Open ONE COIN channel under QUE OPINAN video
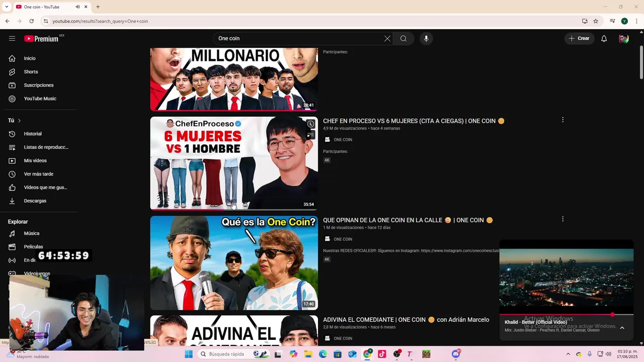 343,239
